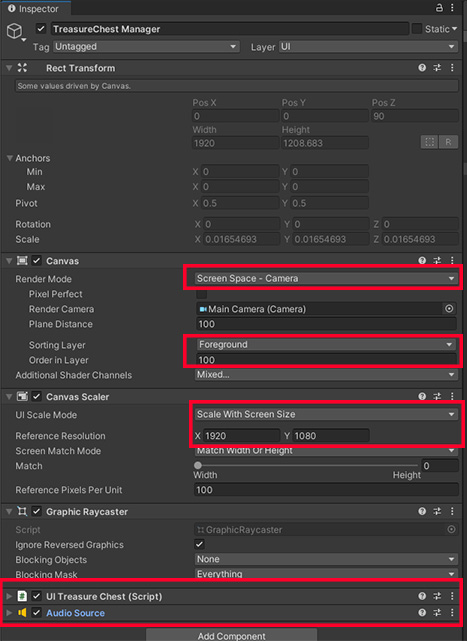This screenshot has width=467, height=641.
Task: Open Audio Source help icon
Action: click(422, 612)
